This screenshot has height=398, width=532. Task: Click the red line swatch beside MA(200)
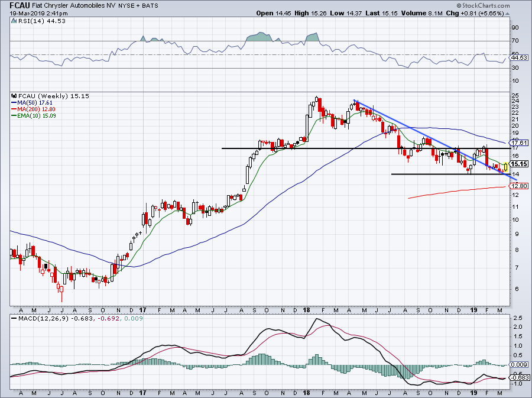[x=14, y=109]
